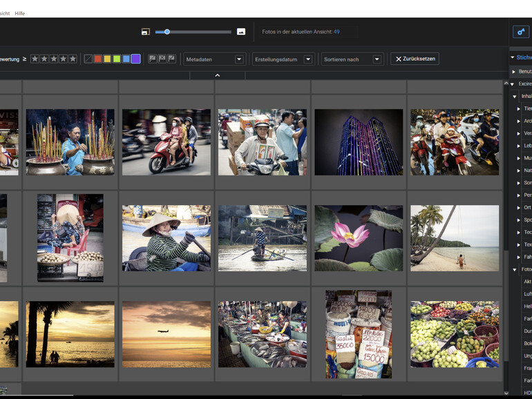The height and width of the screenshot is (399, 532).
Task: Toggle the no-color label filter
Action: pos(88,59)
